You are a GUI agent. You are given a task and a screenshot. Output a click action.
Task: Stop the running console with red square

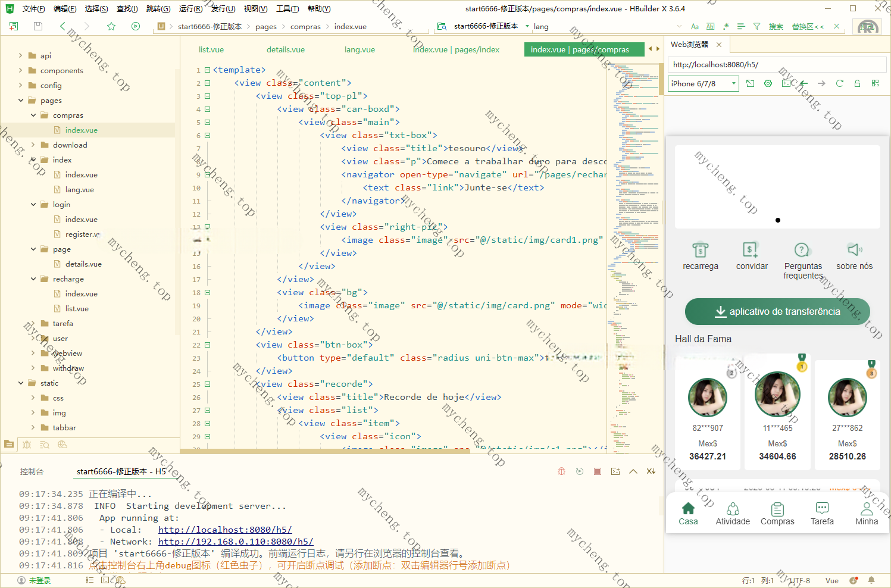[x=598, y=471]
